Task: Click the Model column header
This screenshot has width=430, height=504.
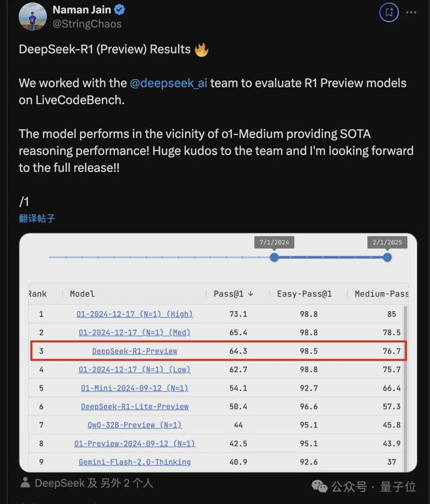Action: [83, 294]
